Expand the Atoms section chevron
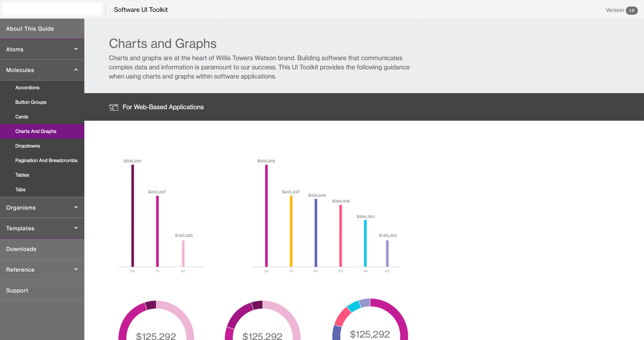 coord(76,49)
